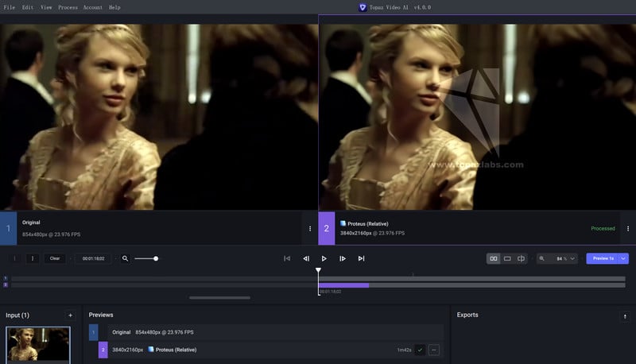Jump to the end of the clip
The height and width of the screenshot is (364, 636).
click(x=361, y=258)
